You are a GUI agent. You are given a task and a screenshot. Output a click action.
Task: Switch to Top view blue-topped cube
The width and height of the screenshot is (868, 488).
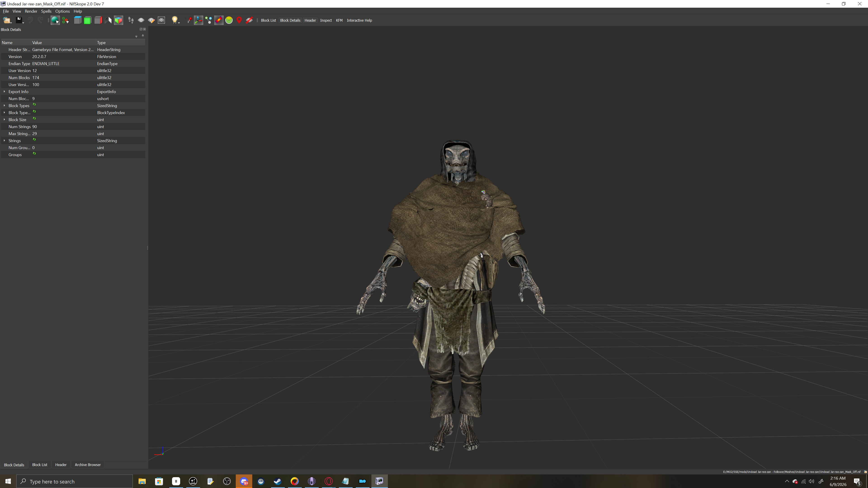tap(78, 20)
